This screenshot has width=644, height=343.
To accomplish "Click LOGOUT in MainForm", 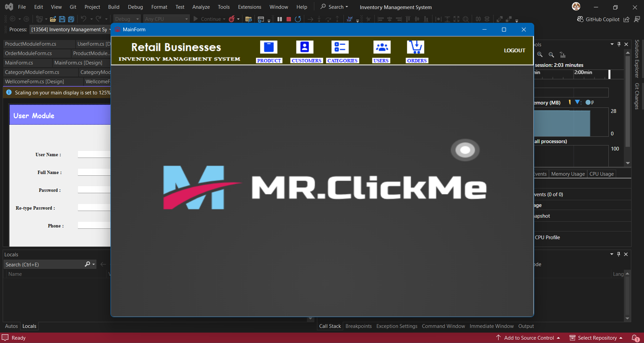I will click(514, 50).
